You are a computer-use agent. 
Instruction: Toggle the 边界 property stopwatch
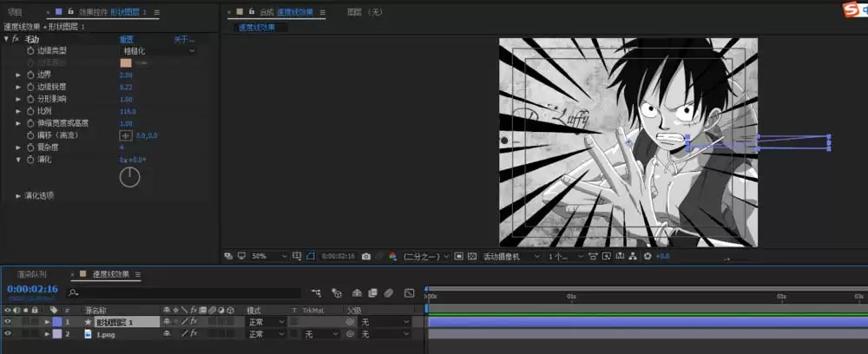[30, 75]
